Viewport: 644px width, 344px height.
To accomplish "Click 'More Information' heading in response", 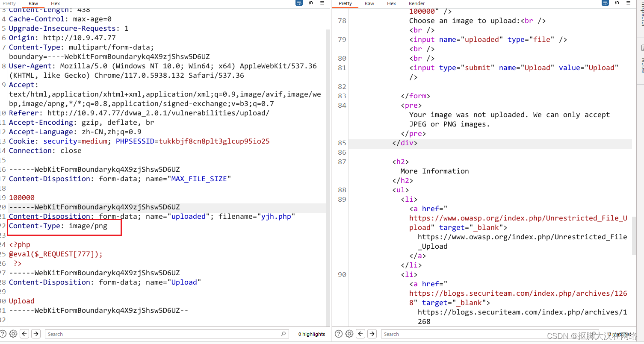I will click(x=434, y=171).
